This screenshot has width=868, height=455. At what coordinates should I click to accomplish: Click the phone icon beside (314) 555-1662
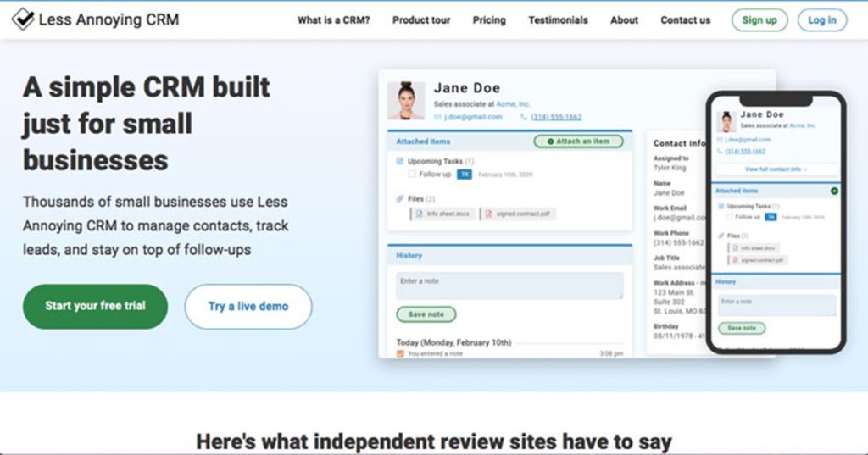[524, 117]
